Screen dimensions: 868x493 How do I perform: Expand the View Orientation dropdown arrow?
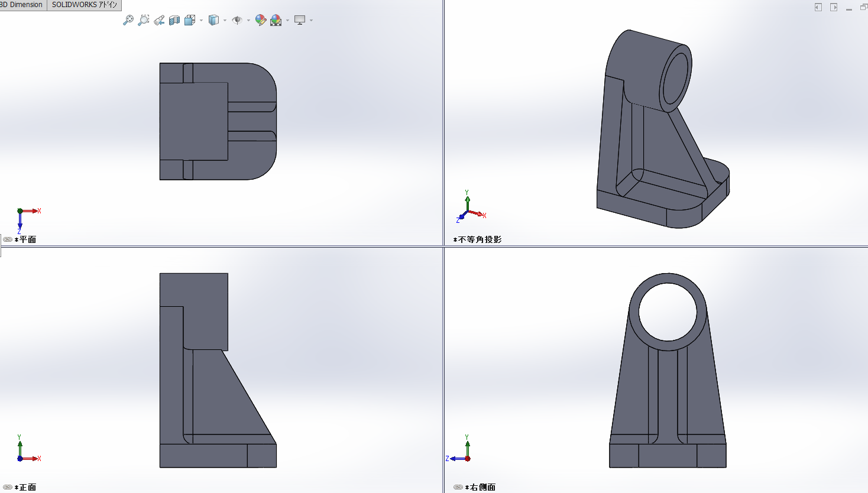click(201, 21)
